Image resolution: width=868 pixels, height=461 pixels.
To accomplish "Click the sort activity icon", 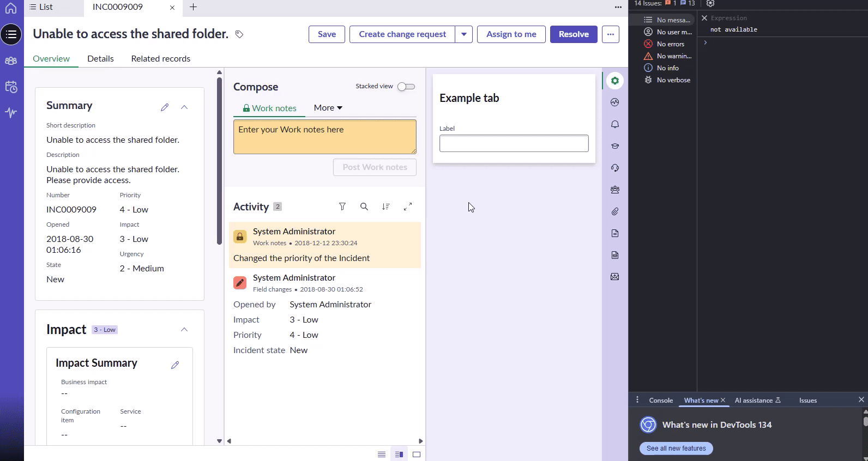I will coord(386,207).
